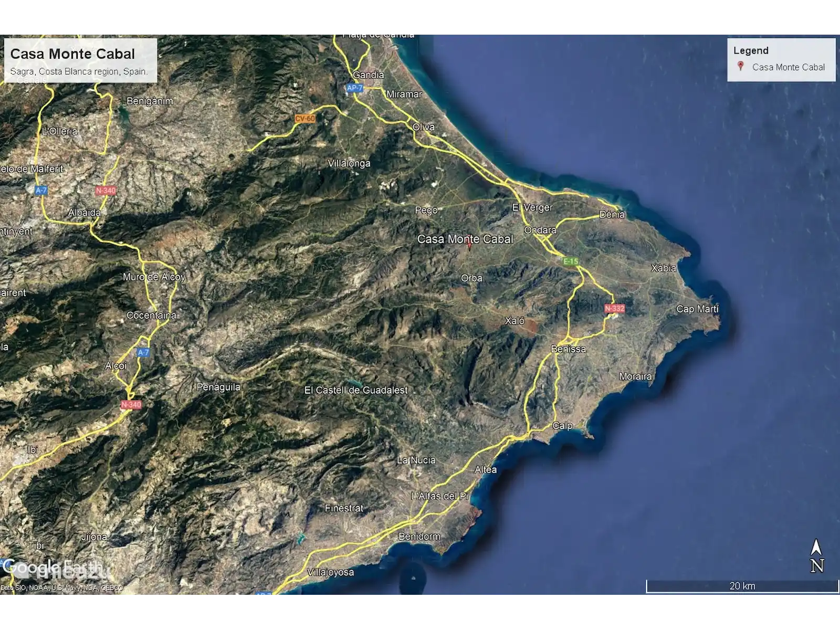Click the El Castell de Guadalest label
The width and height of the screenshot is (840, 630).
tap(356, 390)
